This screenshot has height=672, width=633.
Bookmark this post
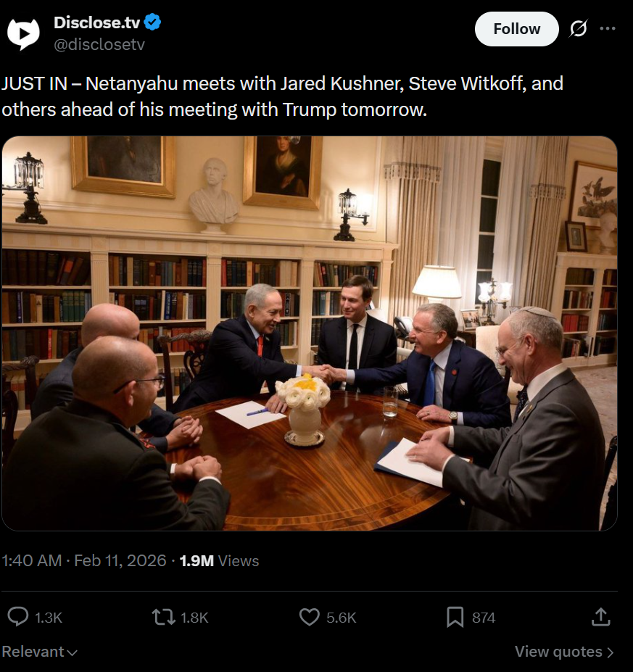coord(455,617)
